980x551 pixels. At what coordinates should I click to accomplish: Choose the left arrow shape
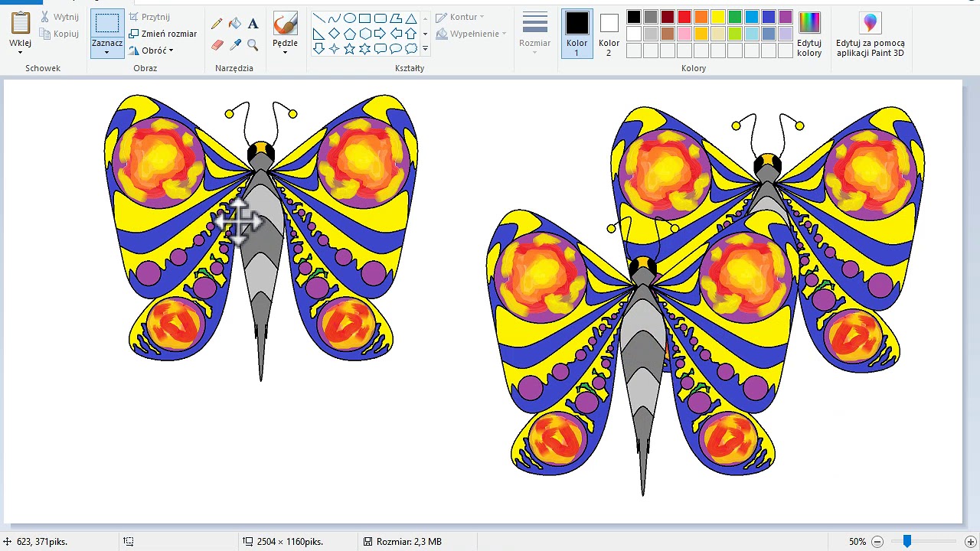[395, 34]
